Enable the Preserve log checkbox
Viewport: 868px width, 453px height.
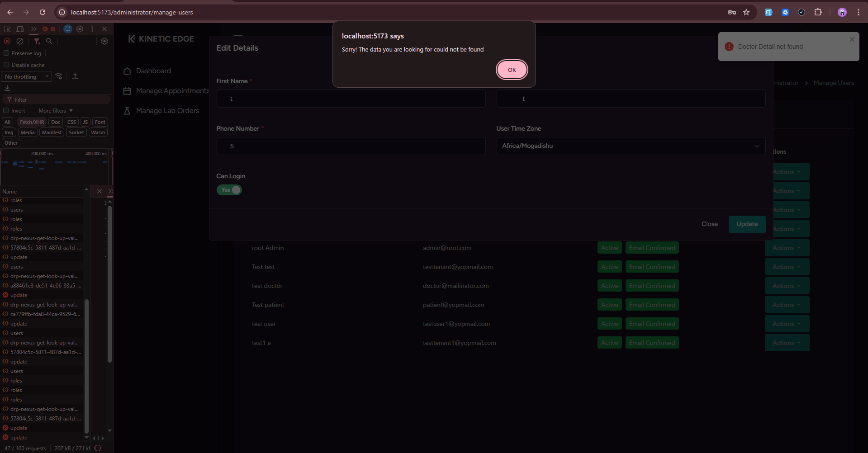[6, 53]
